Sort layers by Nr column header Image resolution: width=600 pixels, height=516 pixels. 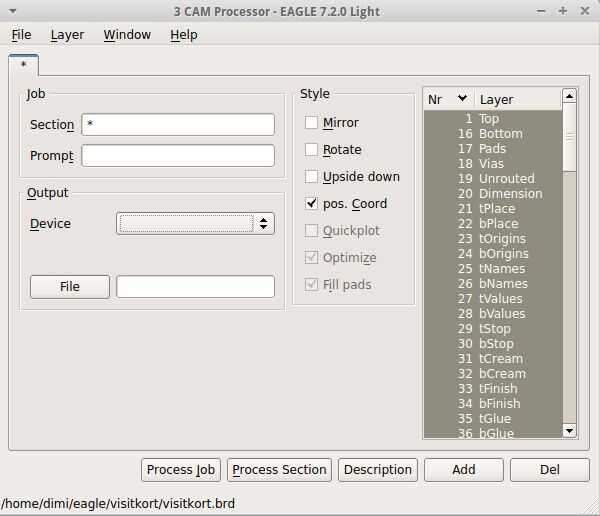449,99
